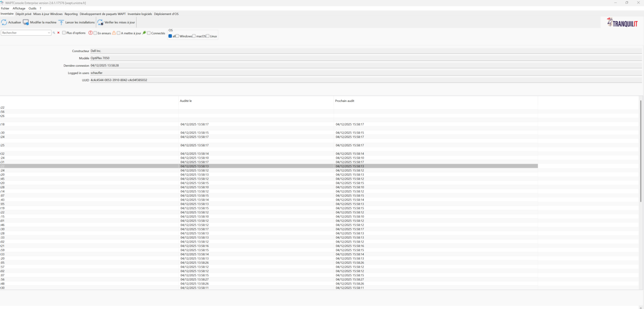Click the Vérifier les mises à jour icon
This screenshot has width=644, height=309.
pyautogui.click(x=100, y=22)
